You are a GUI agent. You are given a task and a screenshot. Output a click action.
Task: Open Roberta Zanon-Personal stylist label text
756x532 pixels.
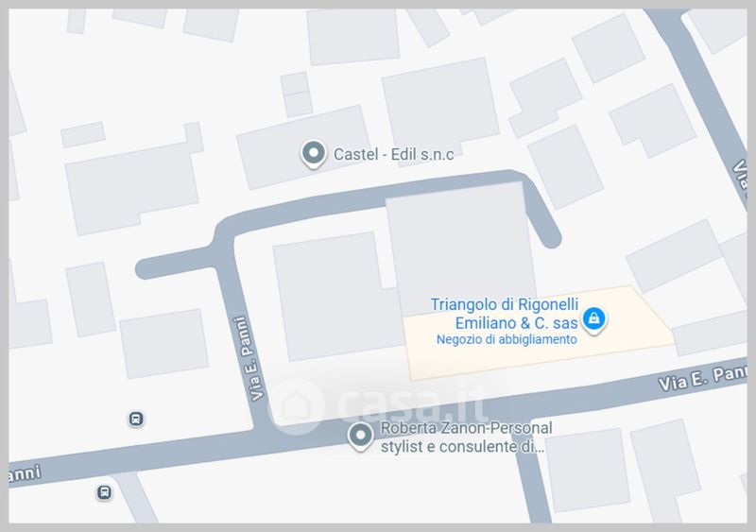point(466,437)
